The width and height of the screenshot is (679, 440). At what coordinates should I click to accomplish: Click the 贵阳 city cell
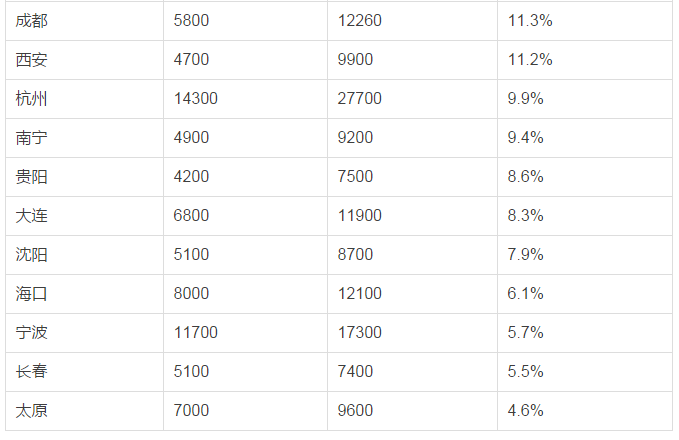(32, 177)
